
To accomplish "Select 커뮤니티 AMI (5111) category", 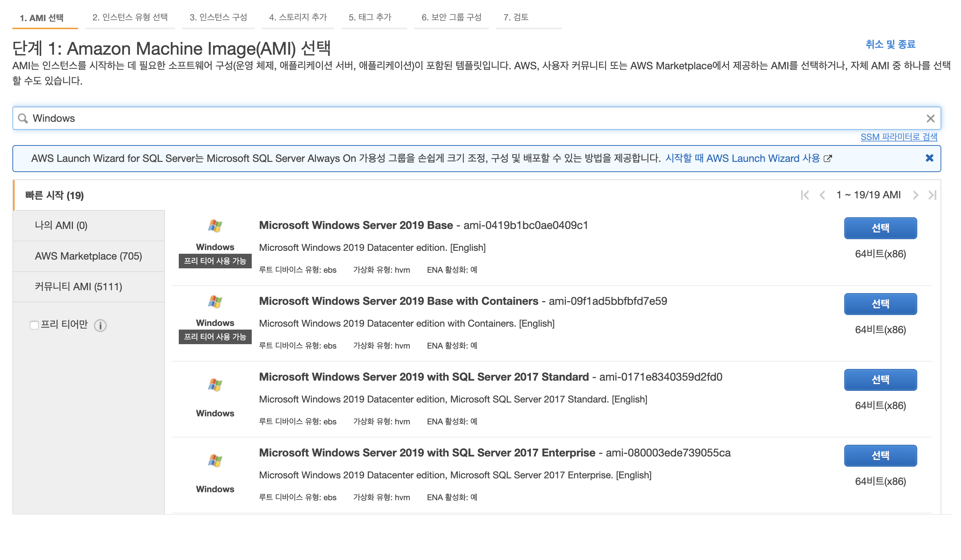I will click(x=89, y=287).
